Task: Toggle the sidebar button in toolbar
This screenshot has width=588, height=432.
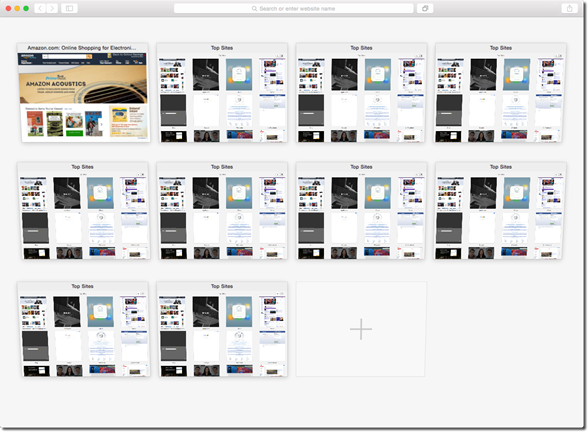Action: [x=69, y=8]
